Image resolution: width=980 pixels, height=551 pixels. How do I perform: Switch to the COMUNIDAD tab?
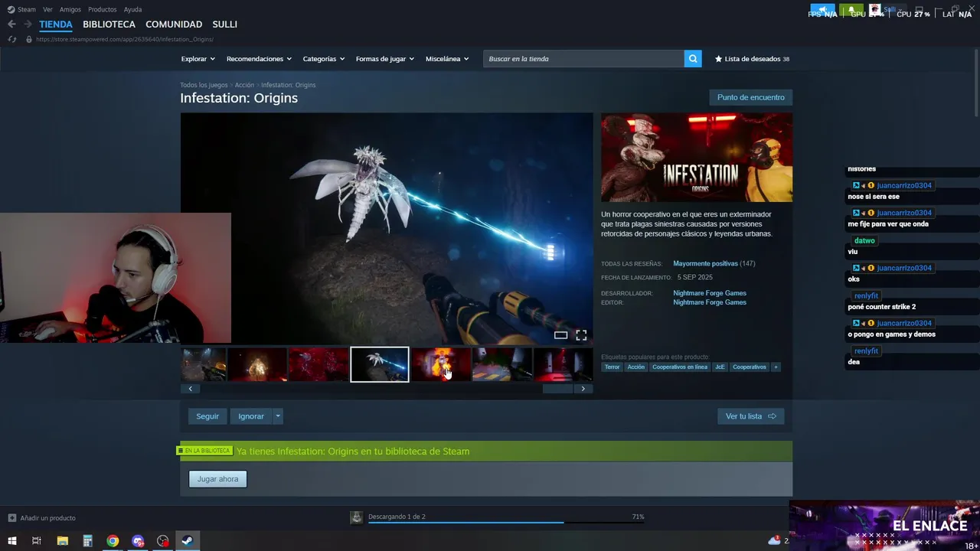click(x=174, y=24)
